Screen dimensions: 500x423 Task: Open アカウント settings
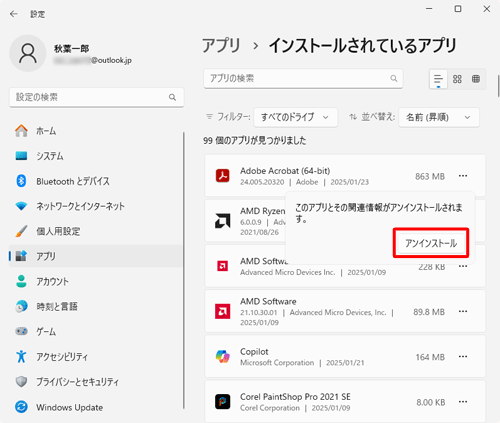click(x=96, y=281)
